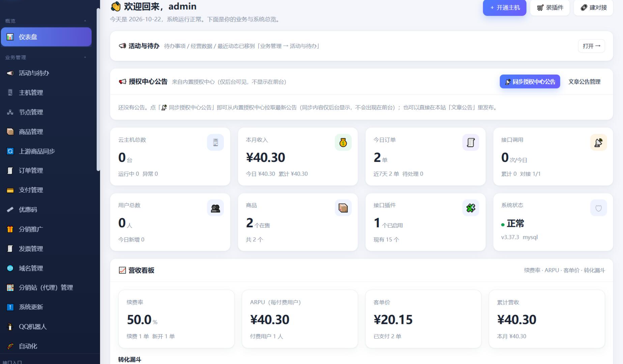Click the v3.37.3 mysql version text
The image size is (623, 364).
tap(519, 237)
